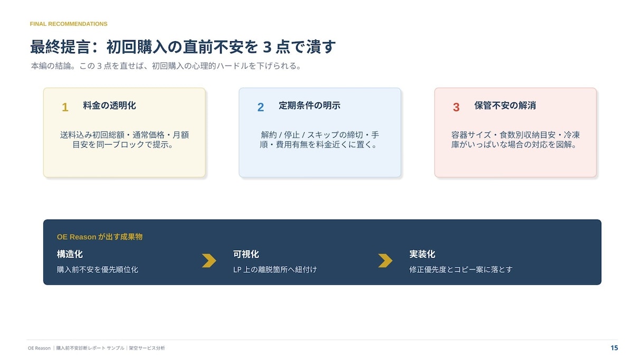This screenshot has height=362, width=644.
Task: Click the FINAL RECOMMENDATIONS header label
Action: tap(69, 24)
